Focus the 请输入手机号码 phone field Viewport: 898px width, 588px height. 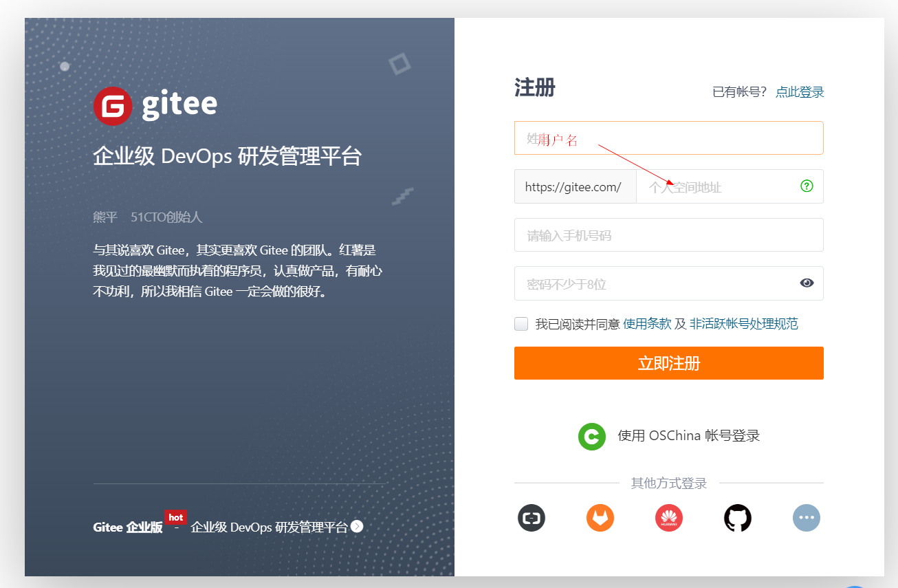[669, 235]
